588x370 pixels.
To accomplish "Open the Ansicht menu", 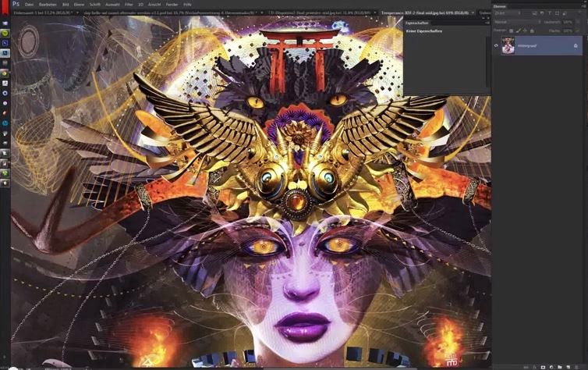I will (x=154, y=5).
